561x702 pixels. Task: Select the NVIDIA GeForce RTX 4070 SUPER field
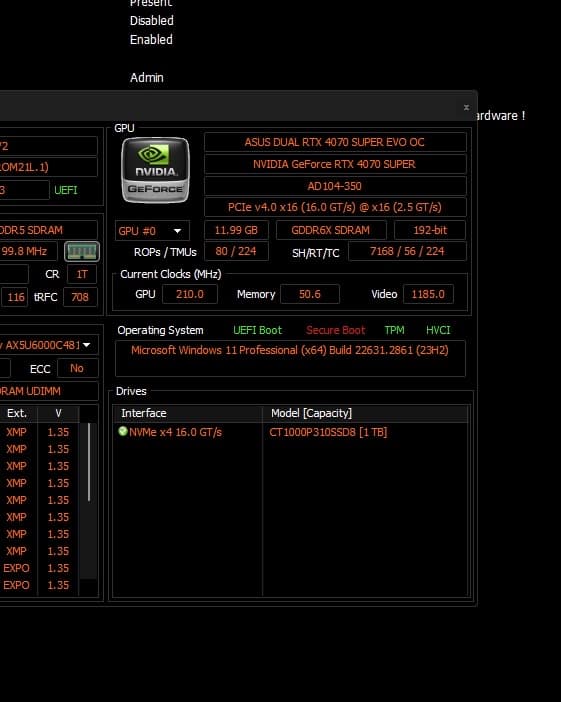(x=335, y=164)
